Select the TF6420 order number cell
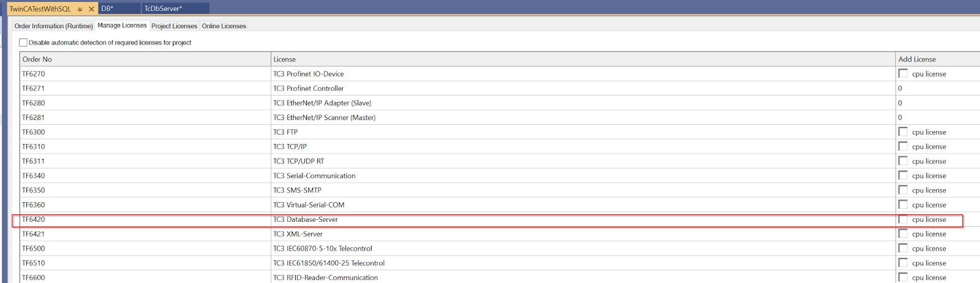Screen dimensions: 980x283 pyautogui.click(x=145, y=219)
